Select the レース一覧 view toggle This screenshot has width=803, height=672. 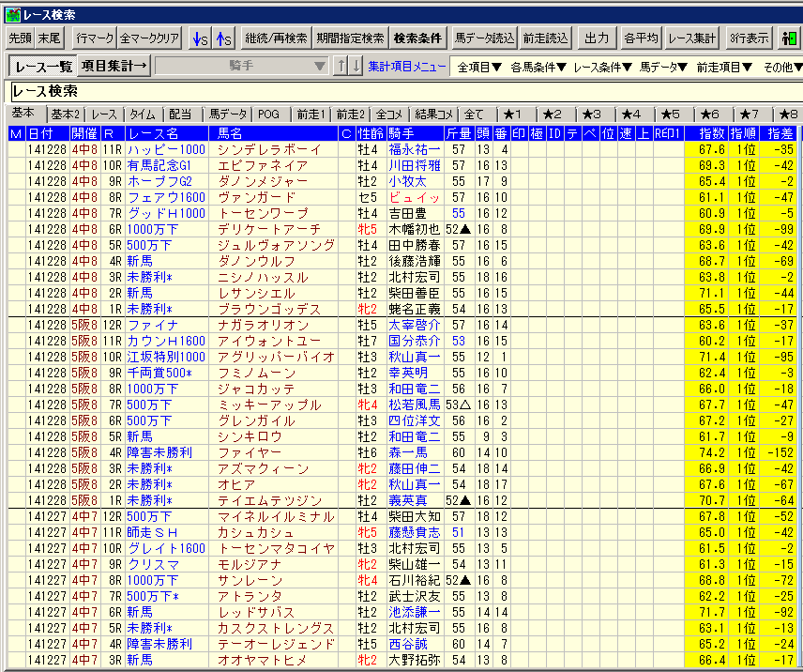pos(43,66)
